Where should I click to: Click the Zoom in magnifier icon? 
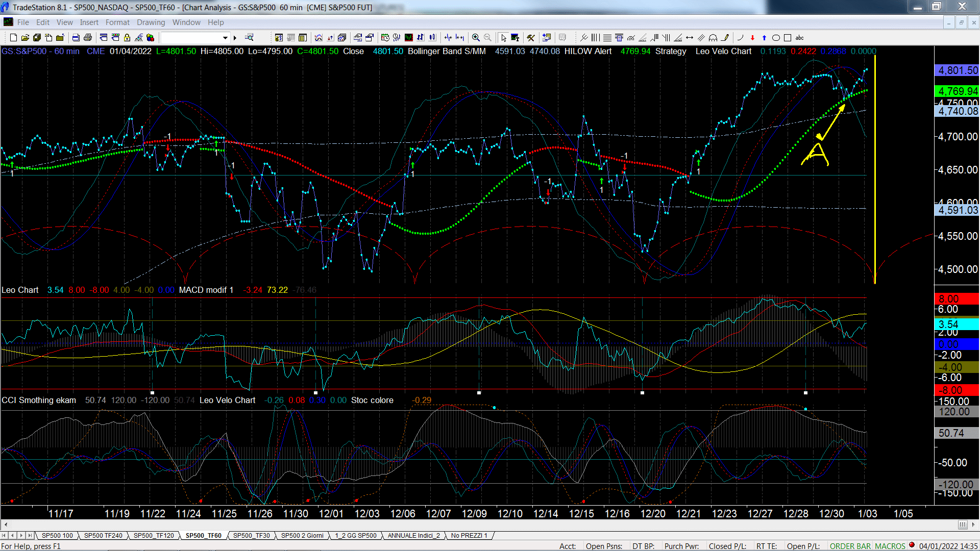[476, 38]
